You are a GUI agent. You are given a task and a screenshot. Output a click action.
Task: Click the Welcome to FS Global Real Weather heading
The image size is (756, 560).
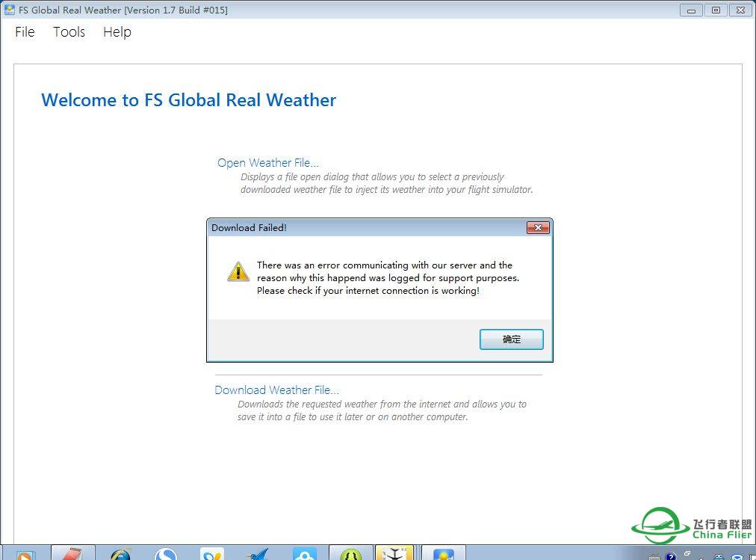pyautogui.click(x=188, y=100)
